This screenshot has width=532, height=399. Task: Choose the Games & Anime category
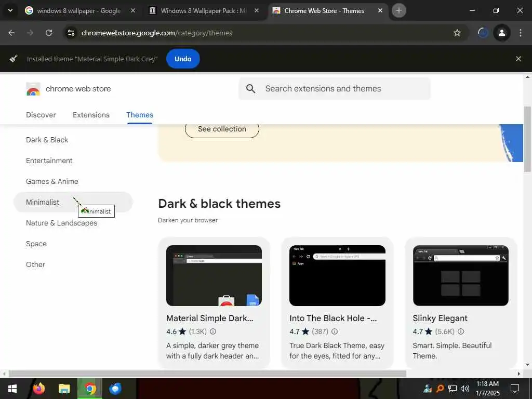click(x=52, y=181)
